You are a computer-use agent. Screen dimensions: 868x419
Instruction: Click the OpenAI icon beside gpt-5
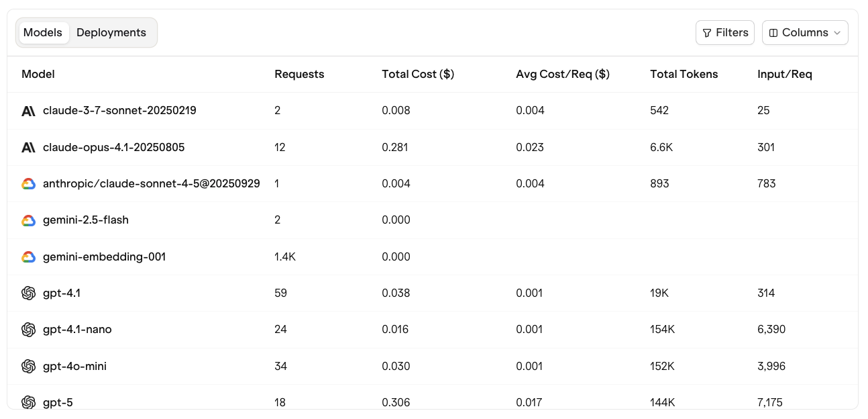coord(28,402)
